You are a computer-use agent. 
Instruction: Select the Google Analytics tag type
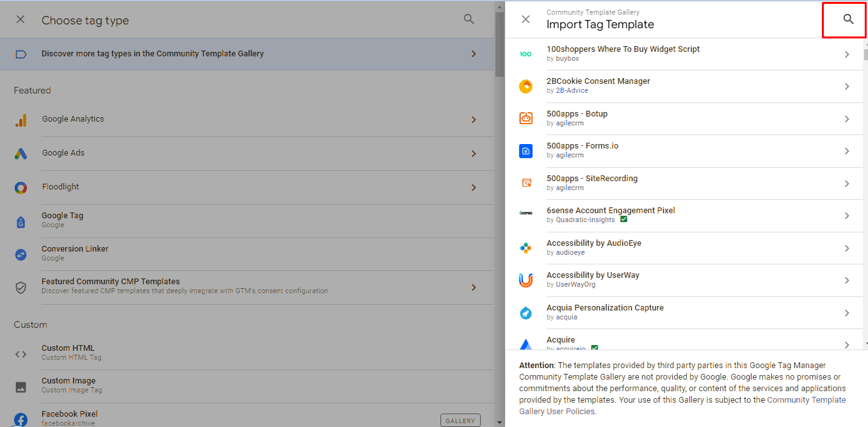(x=247, y=120)
